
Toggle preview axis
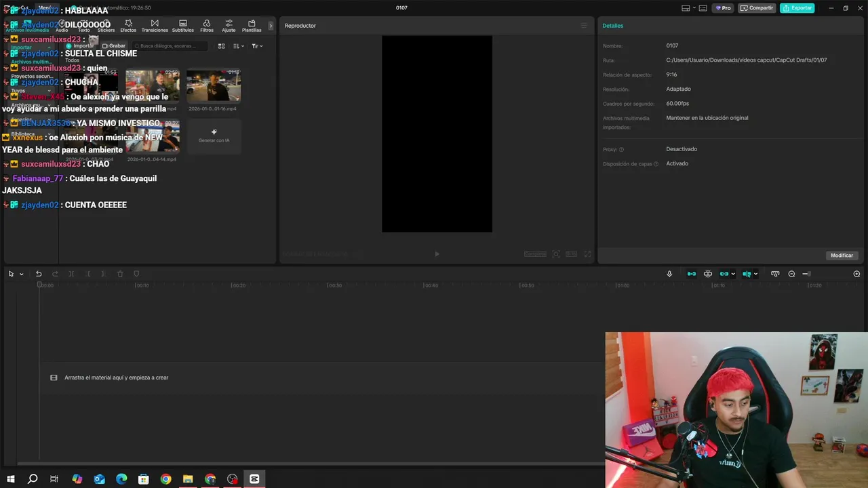(x=747, y=274)
